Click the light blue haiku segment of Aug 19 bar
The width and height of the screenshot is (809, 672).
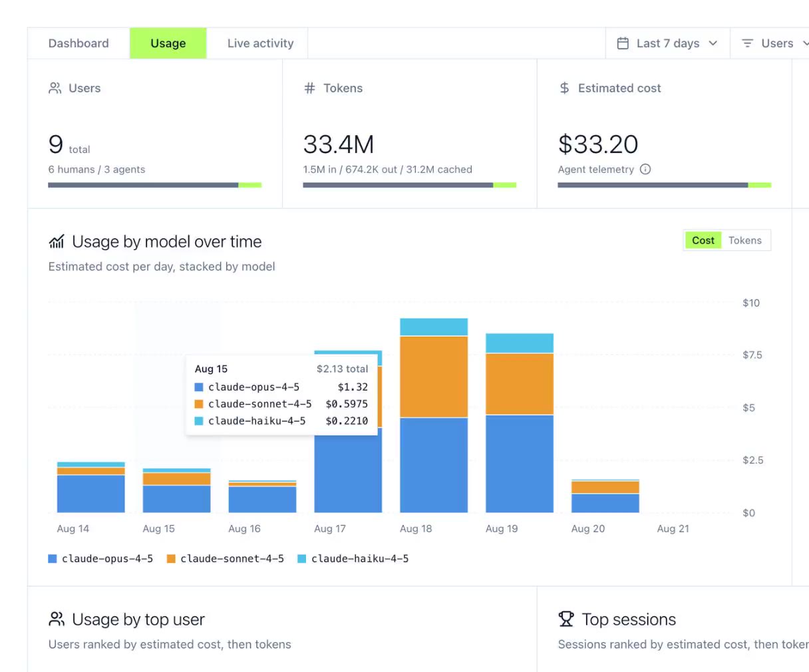pyautogui.click(x=520, y=343)
